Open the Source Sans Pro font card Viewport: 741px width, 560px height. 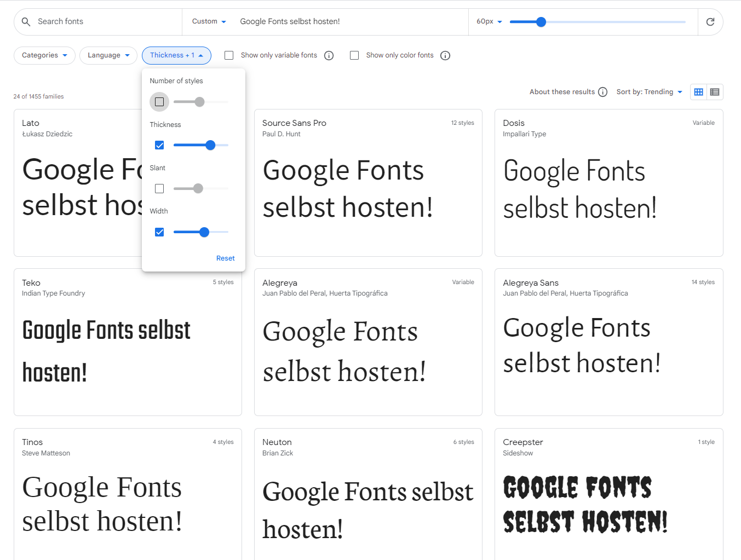tap(368, 183)
